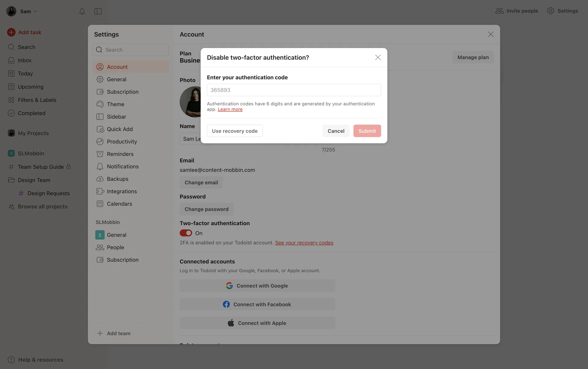Turn off the two-factor authentication toggle
Viewport: 588px width, 369px height.
(186, 233)
